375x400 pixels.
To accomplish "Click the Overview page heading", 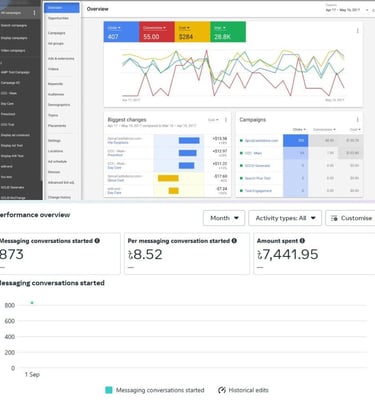I will [x=98, y=9].
